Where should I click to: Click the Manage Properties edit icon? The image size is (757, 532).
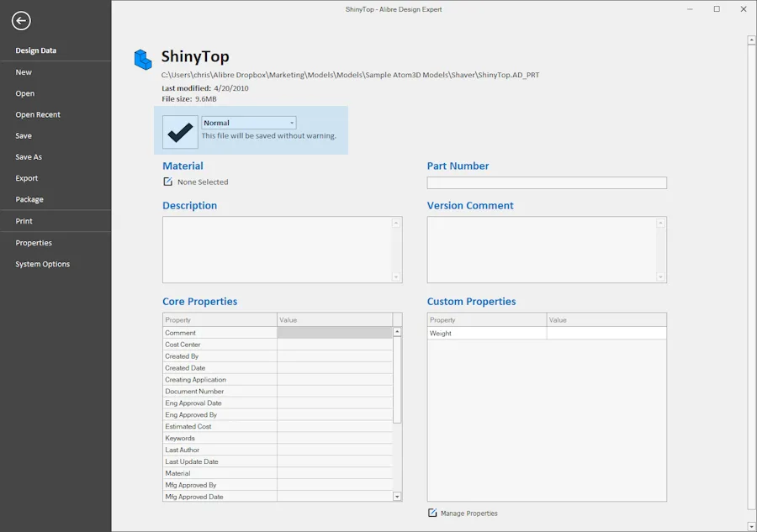432,513
